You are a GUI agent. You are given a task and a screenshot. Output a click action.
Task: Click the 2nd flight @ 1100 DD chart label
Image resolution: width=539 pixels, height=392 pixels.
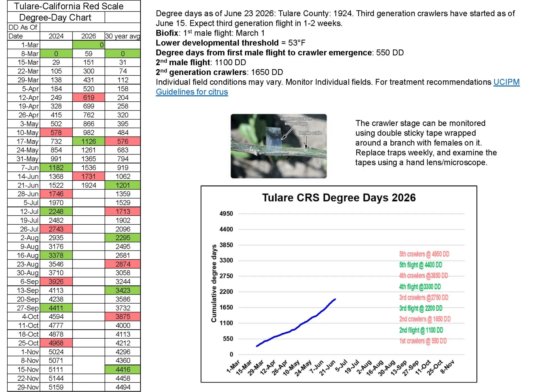coord(421,330)
